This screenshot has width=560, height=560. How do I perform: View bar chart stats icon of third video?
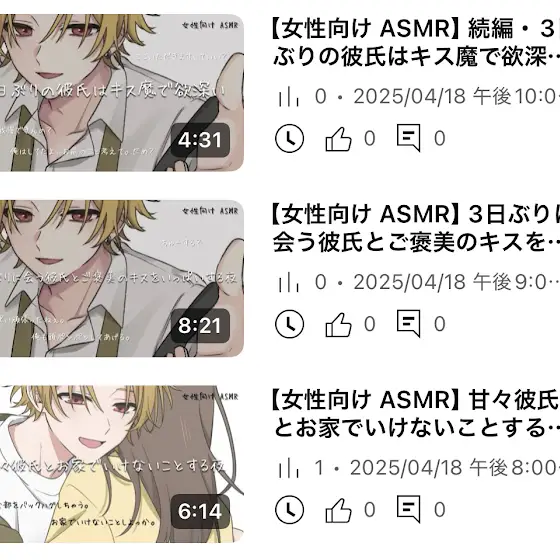coord(289,468)
